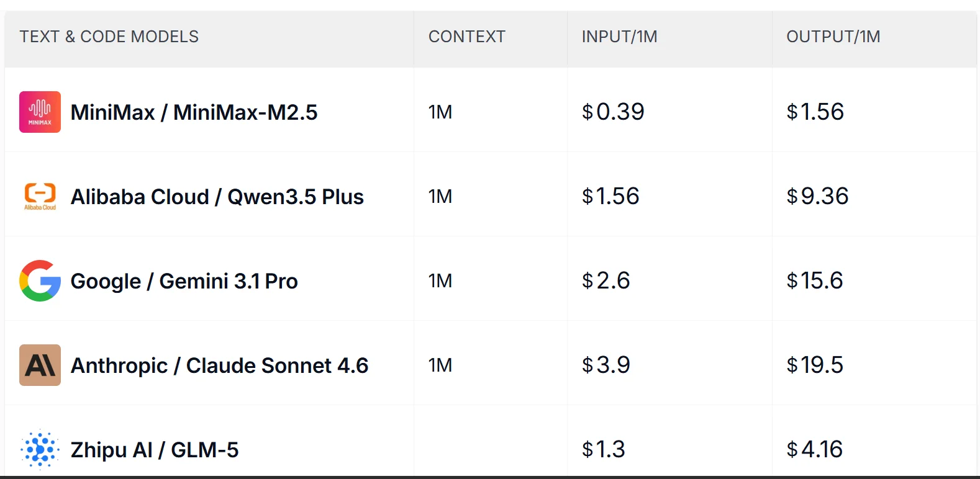This screenshot has width=980, height=479.
Task: Click the Text & Code Models header
Action: (109, 37)
